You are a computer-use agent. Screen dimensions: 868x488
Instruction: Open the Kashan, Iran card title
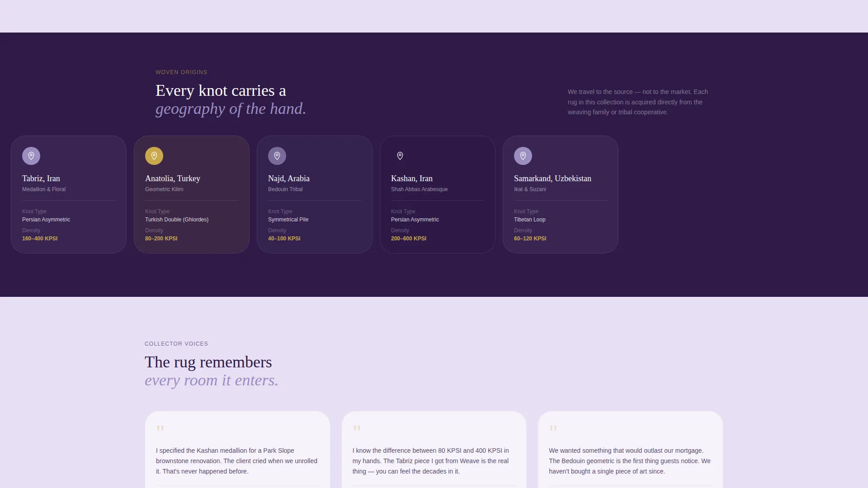point(412,178)
